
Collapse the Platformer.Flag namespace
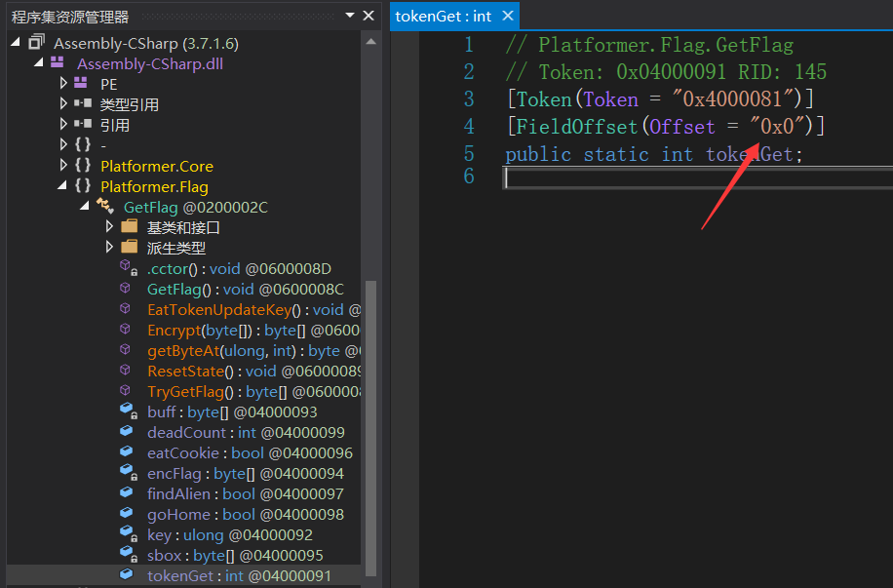[x=62, y=185]
